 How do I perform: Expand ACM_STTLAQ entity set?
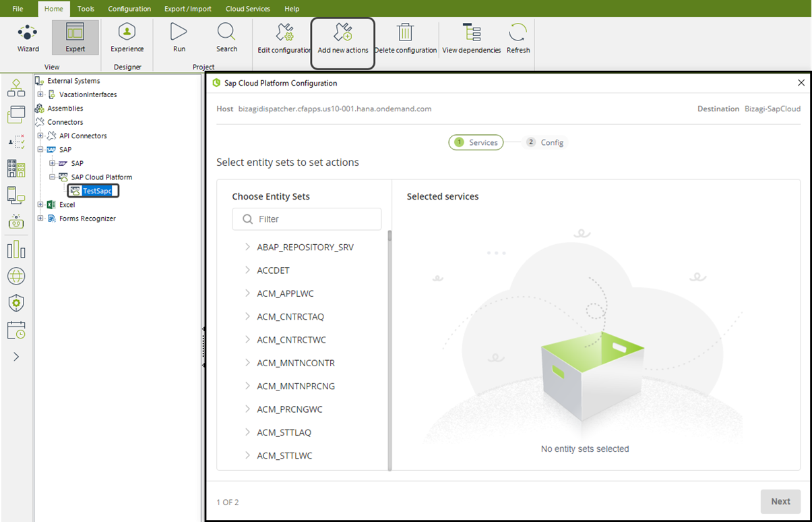coord(248,432)
